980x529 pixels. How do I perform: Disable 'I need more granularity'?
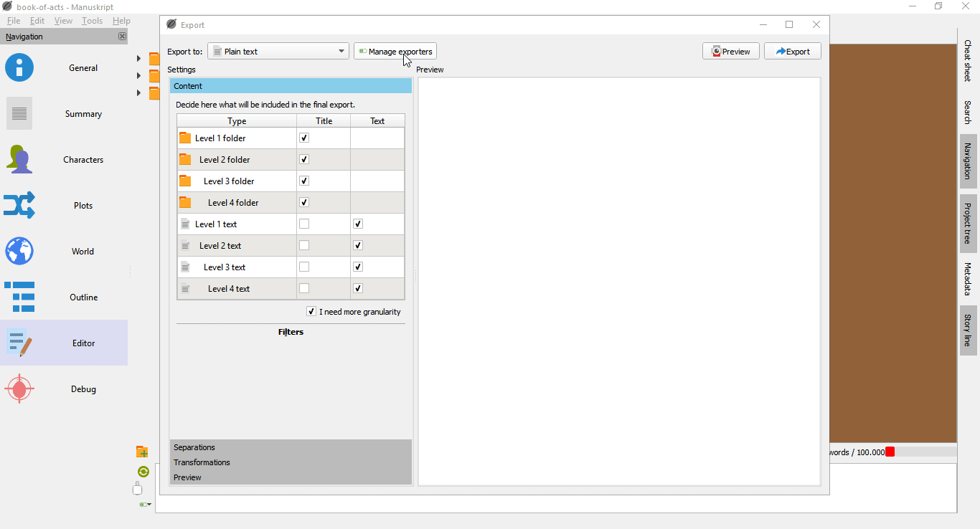coord(311,311)
